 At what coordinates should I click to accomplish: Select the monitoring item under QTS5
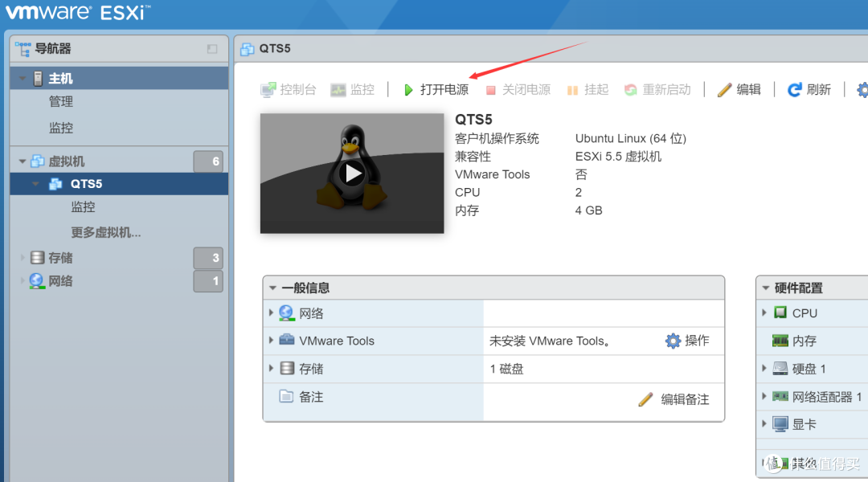(x=84, y=206)
